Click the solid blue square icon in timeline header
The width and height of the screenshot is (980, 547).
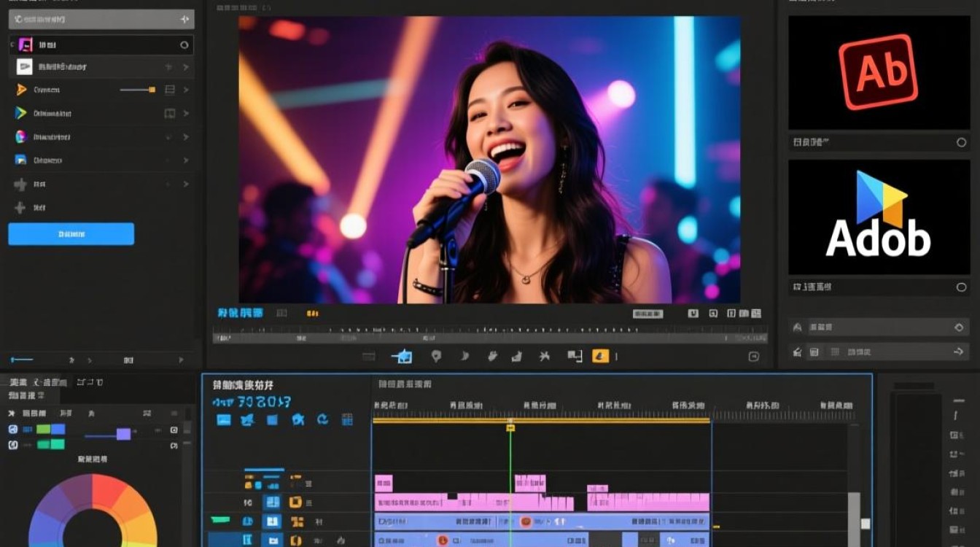(272, 419)
